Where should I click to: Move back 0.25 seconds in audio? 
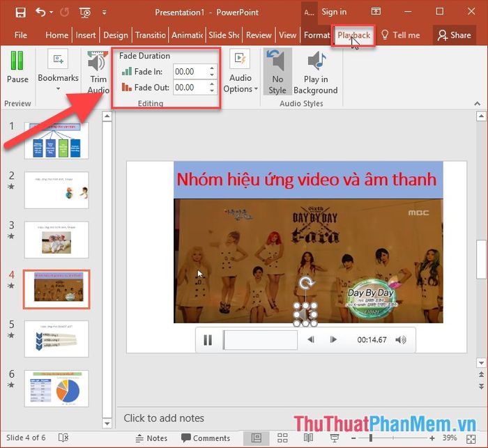(x=311, y=339)
